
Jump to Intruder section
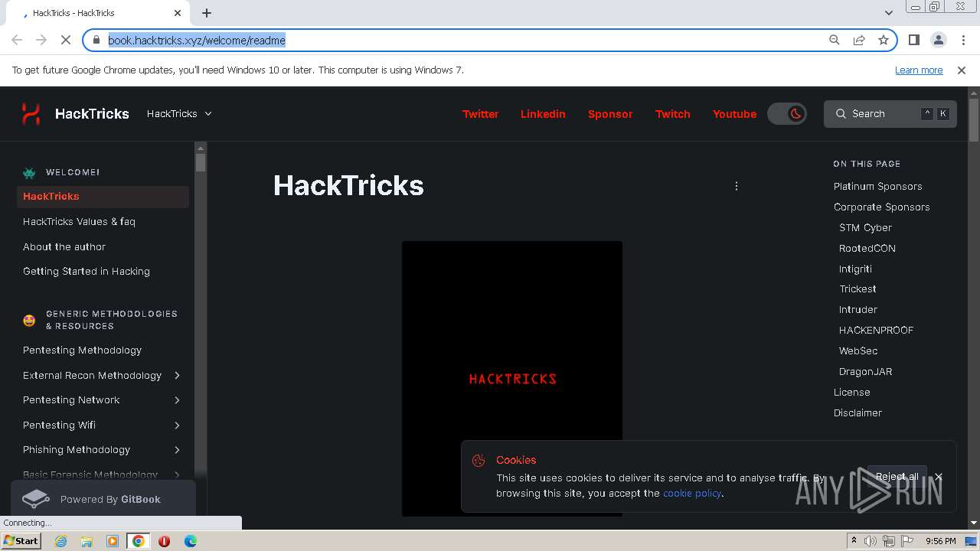click(x=858, y=310)
